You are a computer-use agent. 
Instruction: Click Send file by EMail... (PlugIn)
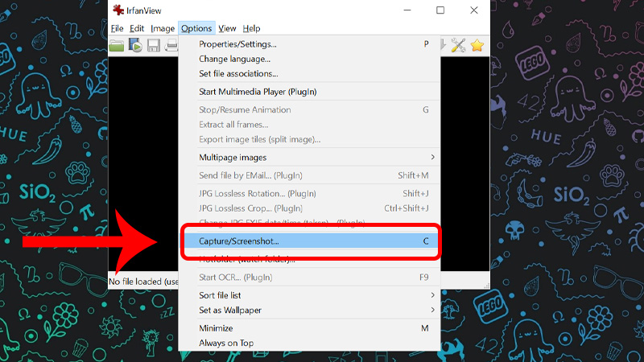(309, 175)
